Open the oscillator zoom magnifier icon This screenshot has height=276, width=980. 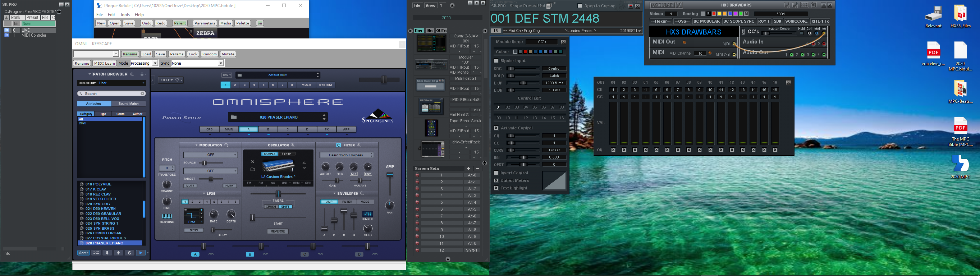pos(293,145)
